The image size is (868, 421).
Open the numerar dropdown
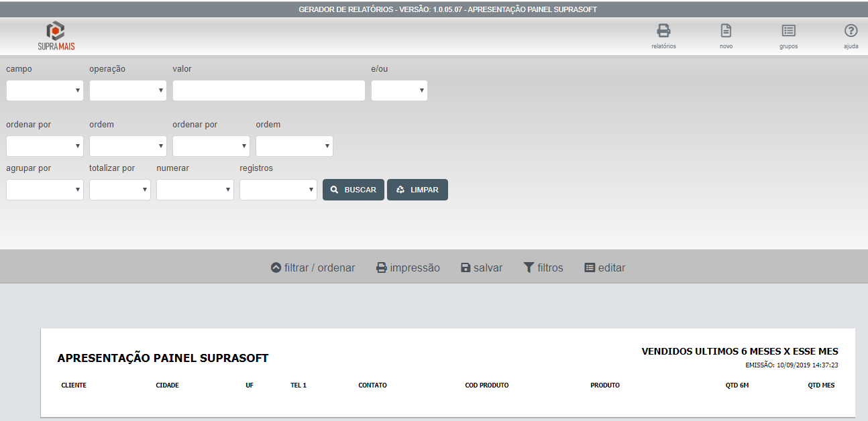click(x=195, y=190)
